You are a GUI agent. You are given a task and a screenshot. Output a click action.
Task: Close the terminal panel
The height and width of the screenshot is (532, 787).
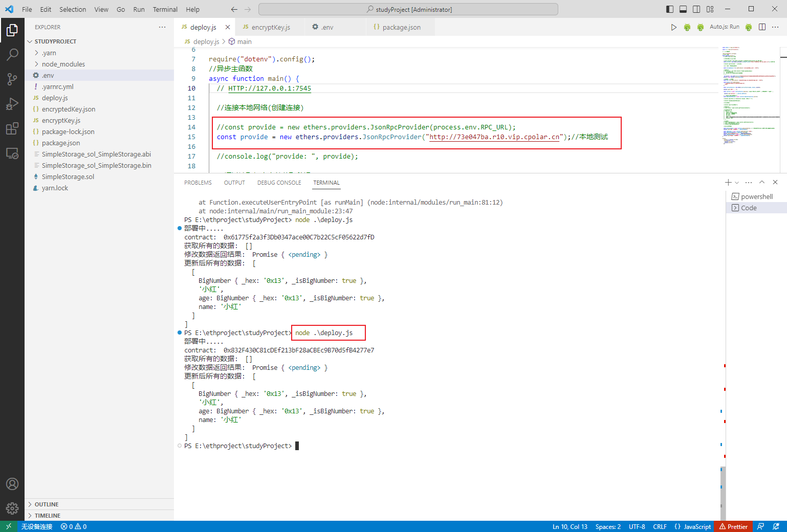(x=775, y=183)
